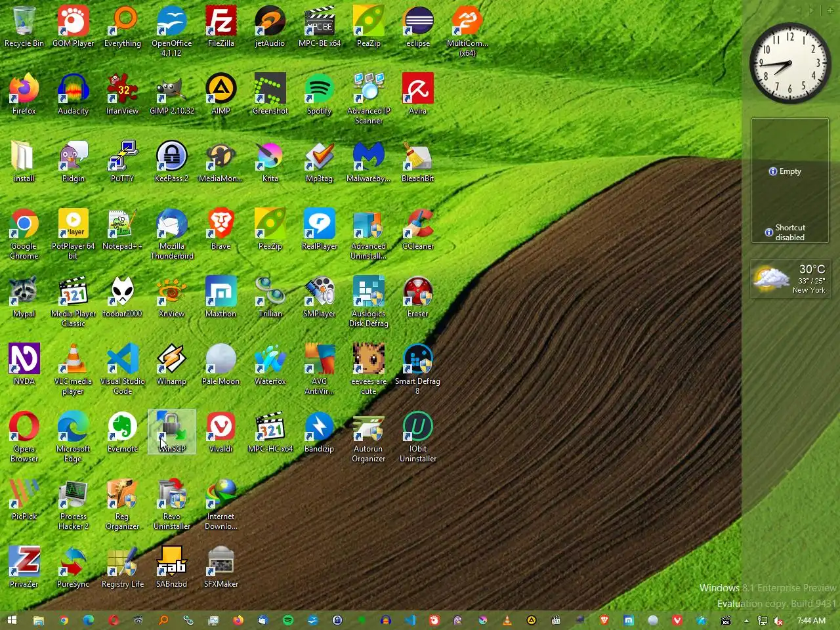Open the Internet Download Manager shortcut
Screen dimensions: 840x630
point(221,505)
